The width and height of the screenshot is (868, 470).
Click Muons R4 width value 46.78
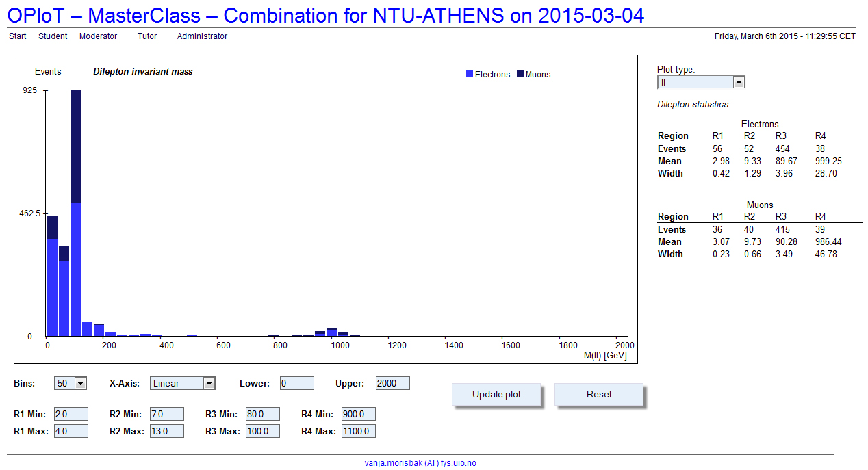826,254
